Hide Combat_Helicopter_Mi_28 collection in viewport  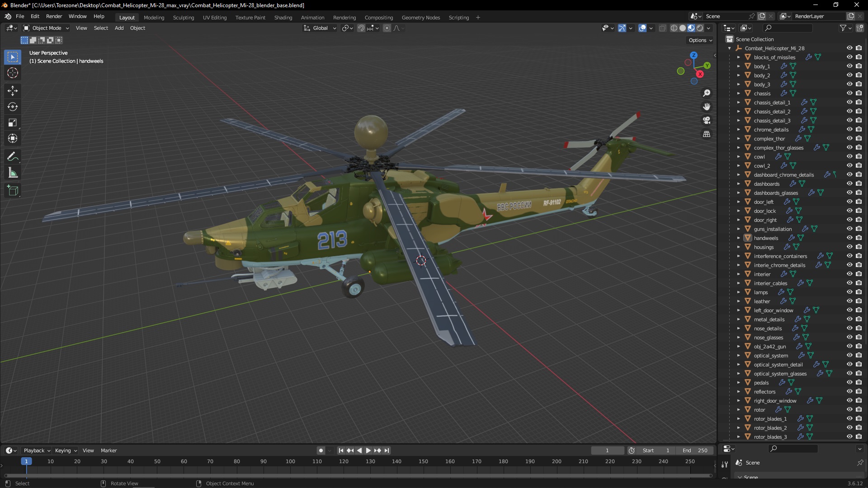click(849, 48)
